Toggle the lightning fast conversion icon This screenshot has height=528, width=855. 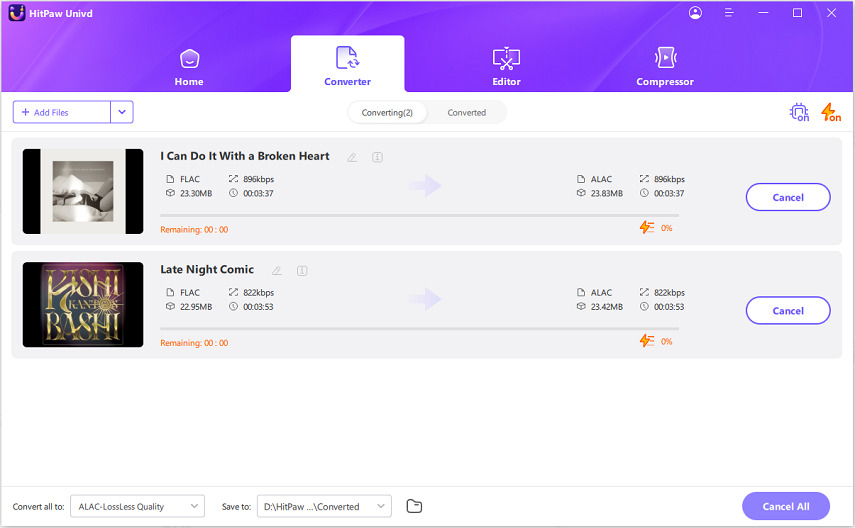(831, 112)
